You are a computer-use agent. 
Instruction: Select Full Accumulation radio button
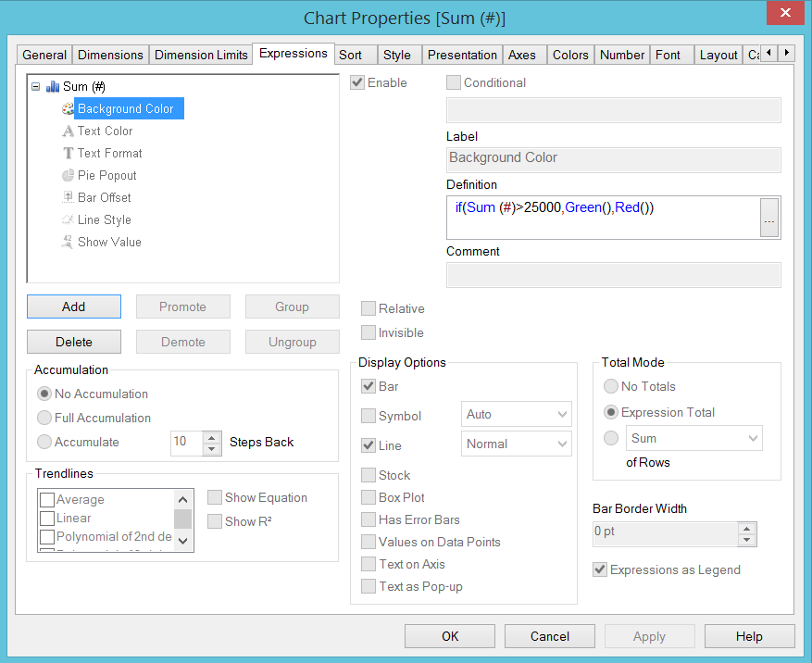click(44, 418)
